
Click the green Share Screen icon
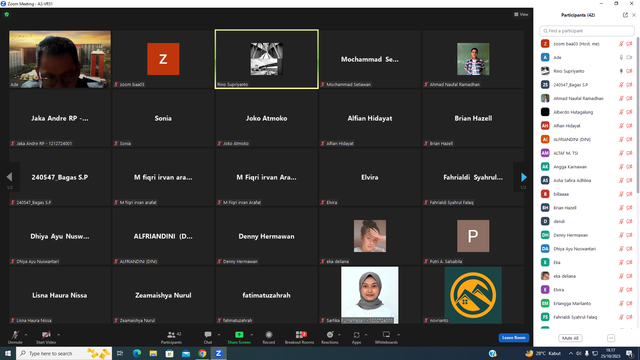239,335
